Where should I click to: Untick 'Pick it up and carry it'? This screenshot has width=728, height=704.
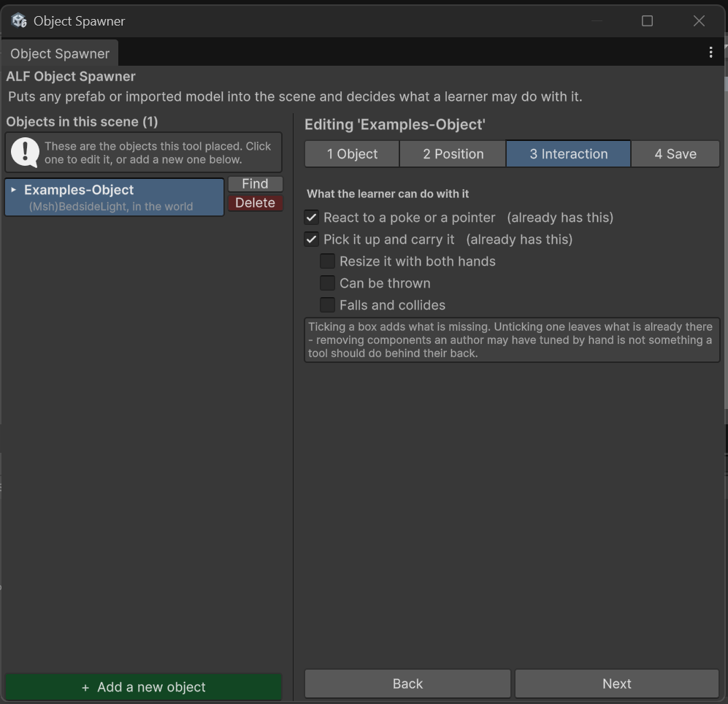[312, 239]
